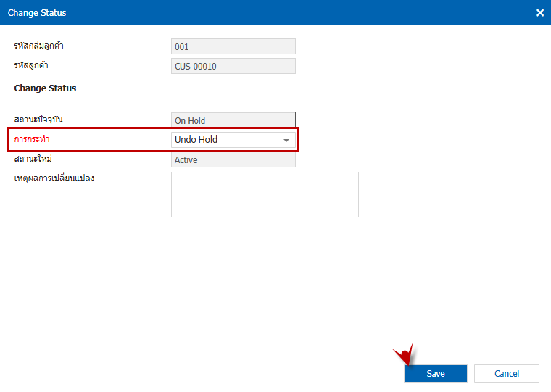551x392 pixels.
Task: Select the Undo Hold text in combo box
Action: 196,139
